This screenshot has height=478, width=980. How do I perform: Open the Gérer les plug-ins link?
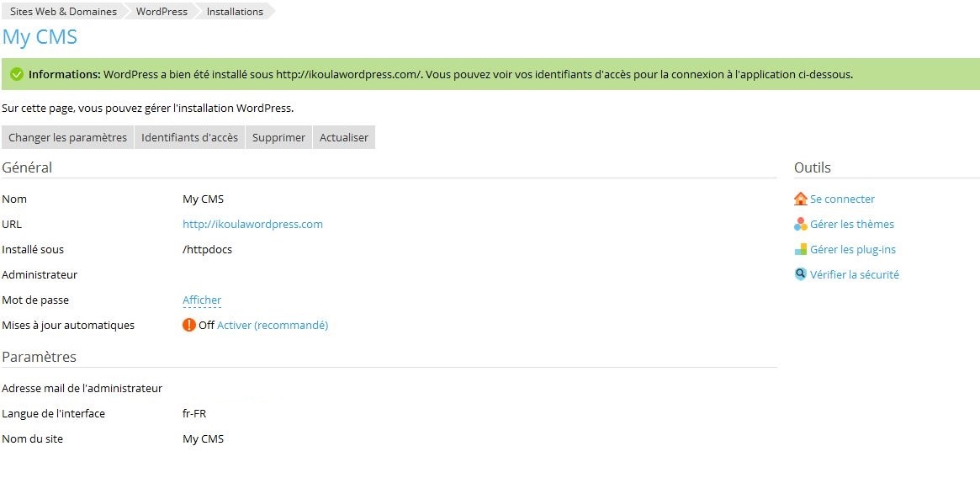852,250
